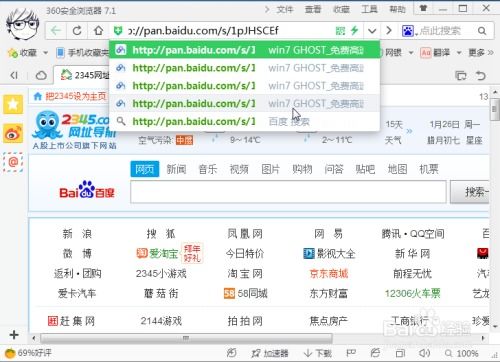500x362 pixels.
Task: Open the Weibo sidebar icon
Action: (13, 133)
